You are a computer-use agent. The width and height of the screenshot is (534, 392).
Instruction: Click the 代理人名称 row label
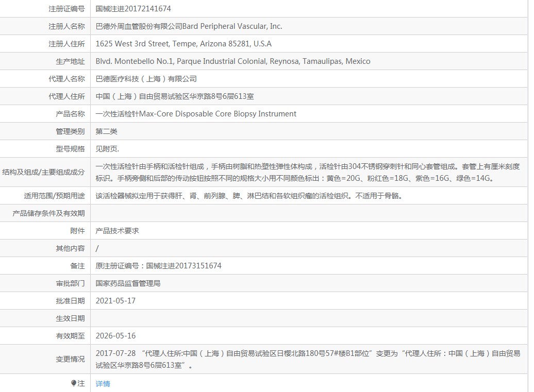[x=66, y=79]
